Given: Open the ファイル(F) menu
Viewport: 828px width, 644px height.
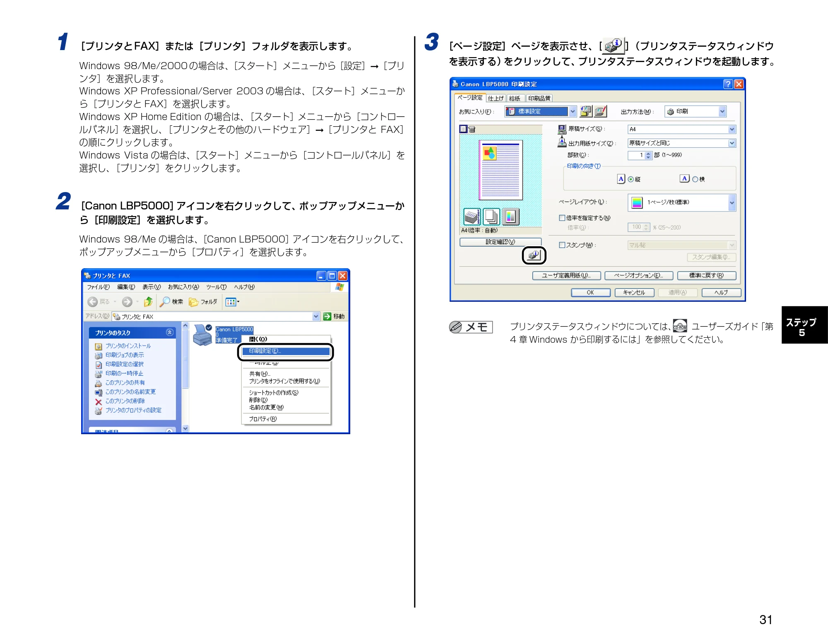Looking at the screenshot, I should click(99, 287).
